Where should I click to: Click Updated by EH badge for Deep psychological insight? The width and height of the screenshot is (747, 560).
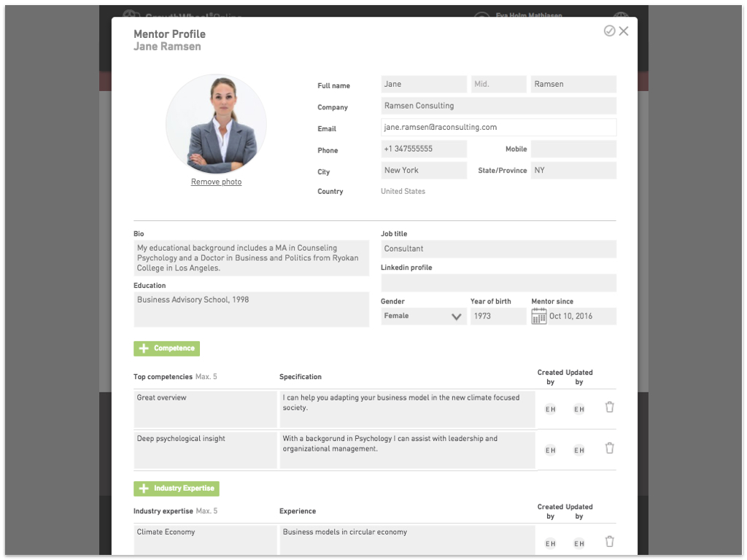point(578,450)
